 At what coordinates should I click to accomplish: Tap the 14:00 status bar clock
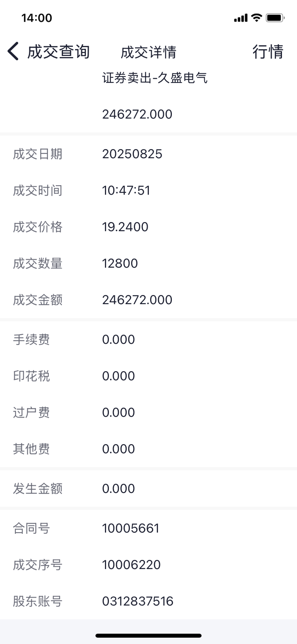pyautogui.click(x=37, y=18)
